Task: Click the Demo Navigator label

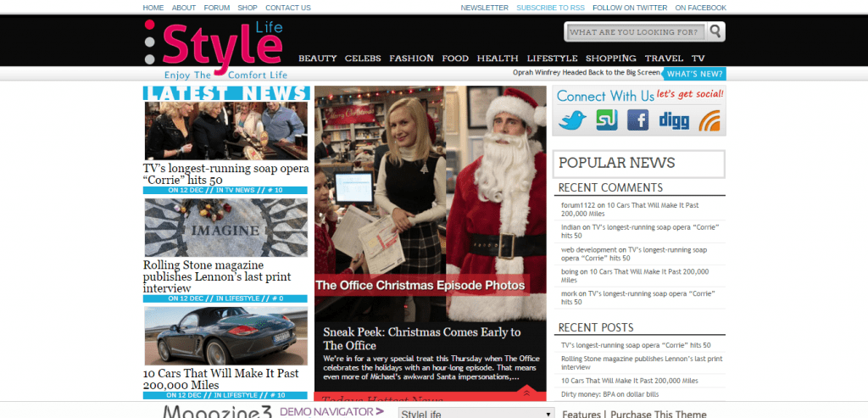Action: tap(332, 412)
